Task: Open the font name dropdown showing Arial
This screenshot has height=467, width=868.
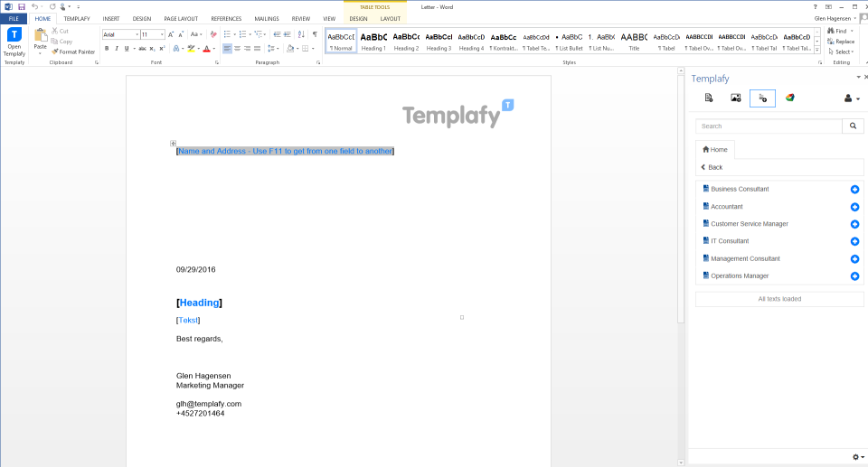Action: (137, 34)
